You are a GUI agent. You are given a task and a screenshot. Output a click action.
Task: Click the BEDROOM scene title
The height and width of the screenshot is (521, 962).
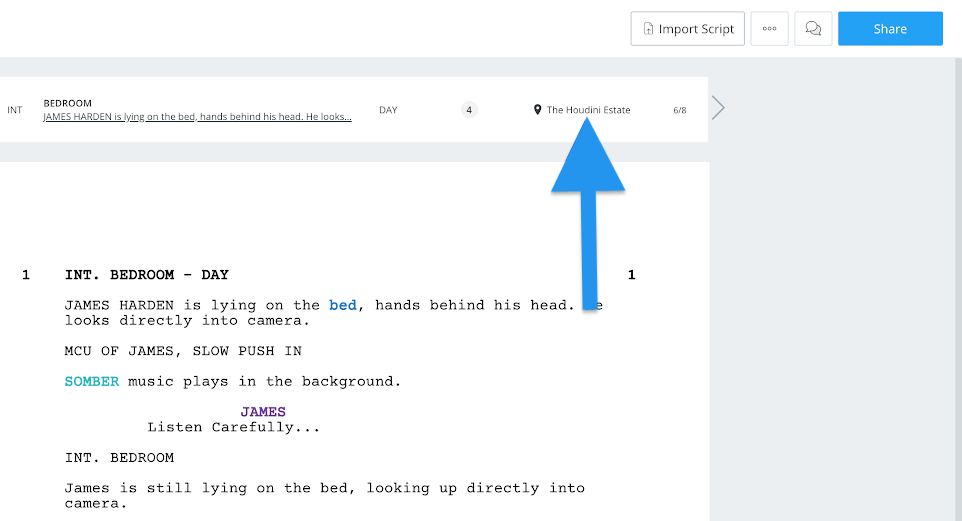[x=67, y=103]
